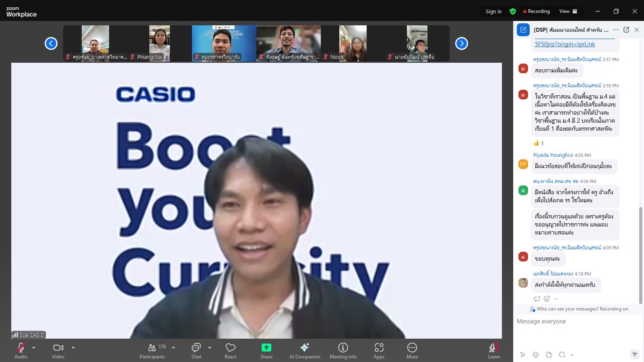
Task: Attach a file in chat
Action: (549, 355)
